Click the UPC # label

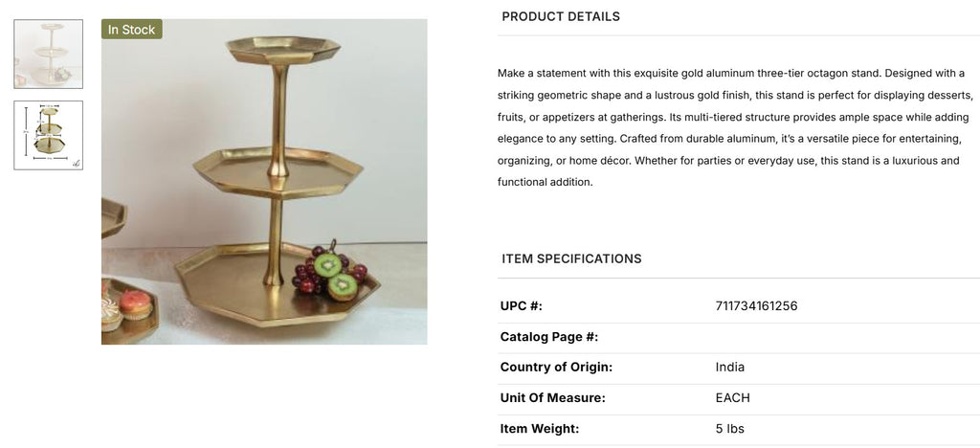pos(522,306)
